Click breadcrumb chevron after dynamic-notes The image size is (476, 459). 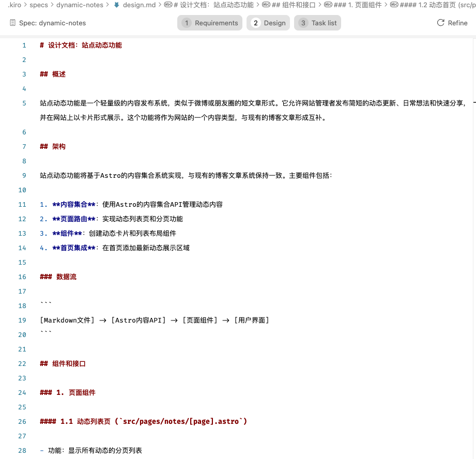[x=108, y=5]
